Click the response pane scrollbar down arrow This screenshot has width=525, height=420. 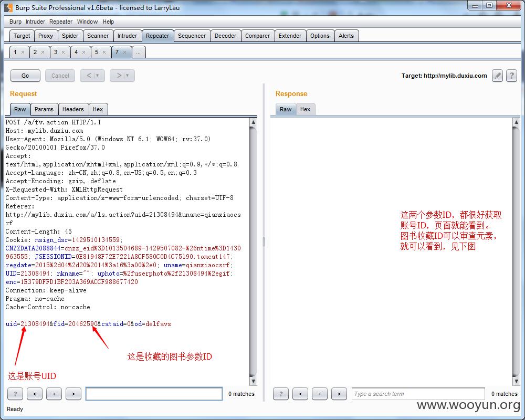click(x=516, y=381)
